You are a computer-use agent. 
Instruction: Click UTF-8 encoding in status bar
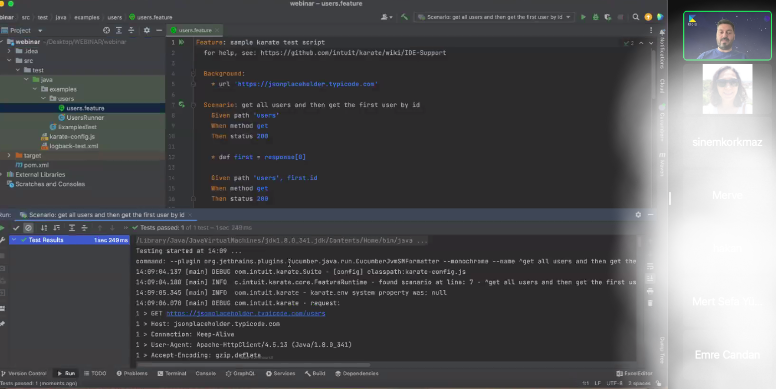(614, 383)
